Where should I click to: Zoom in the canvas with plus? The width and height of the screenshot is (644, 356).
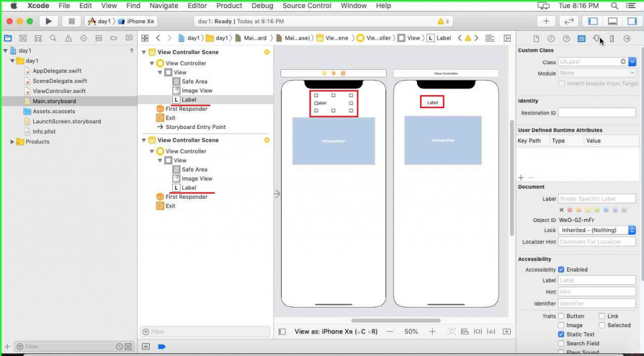pyautogui.click(x=432, y=331)
